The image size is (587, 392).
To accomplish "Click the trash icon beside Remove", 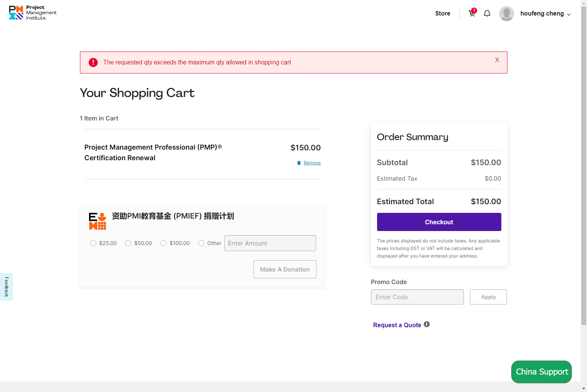I will tap(299, 163).
